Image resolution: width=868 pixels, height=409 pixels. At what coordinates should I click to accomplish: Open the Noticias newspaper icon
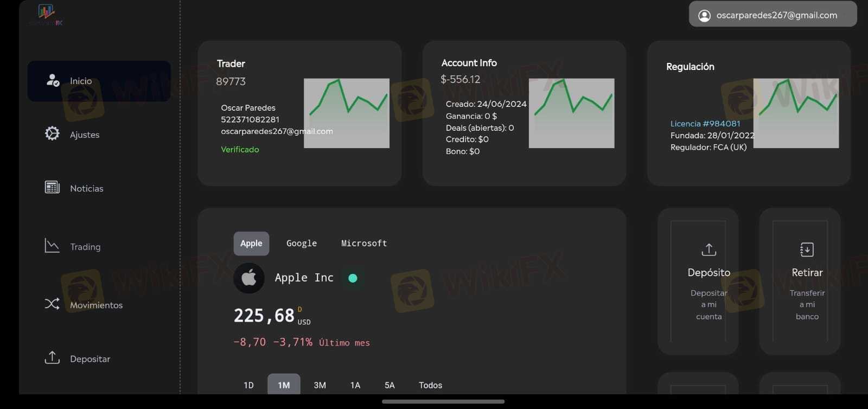click(52, 187)
